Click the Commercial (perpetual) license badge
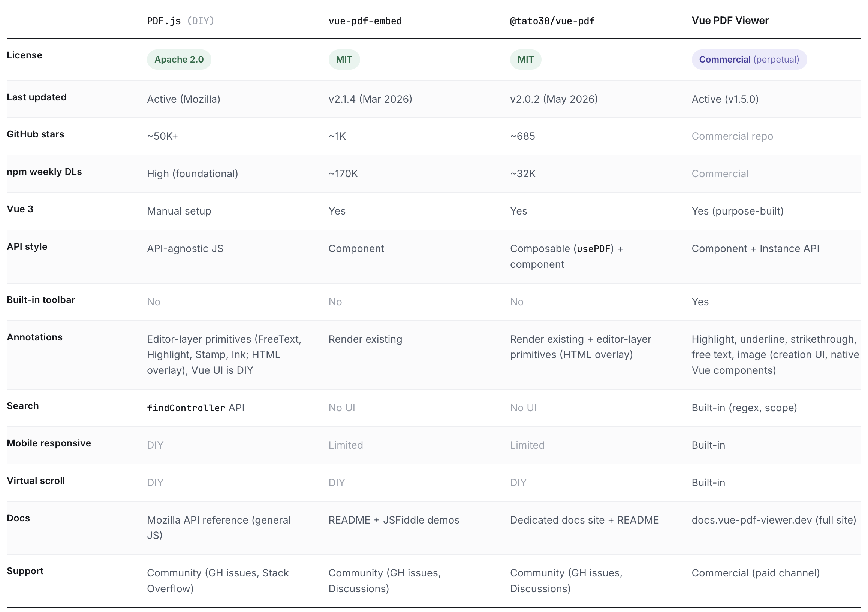The height and width of the screenshot is (612, 868). [749, 59]
